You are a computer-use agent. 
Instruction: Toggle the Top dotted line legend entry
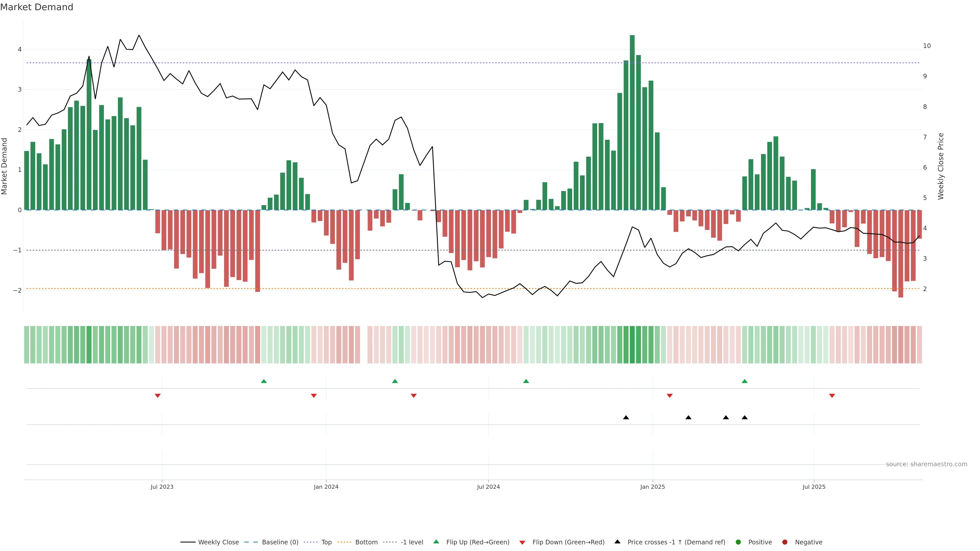point(326,542)
